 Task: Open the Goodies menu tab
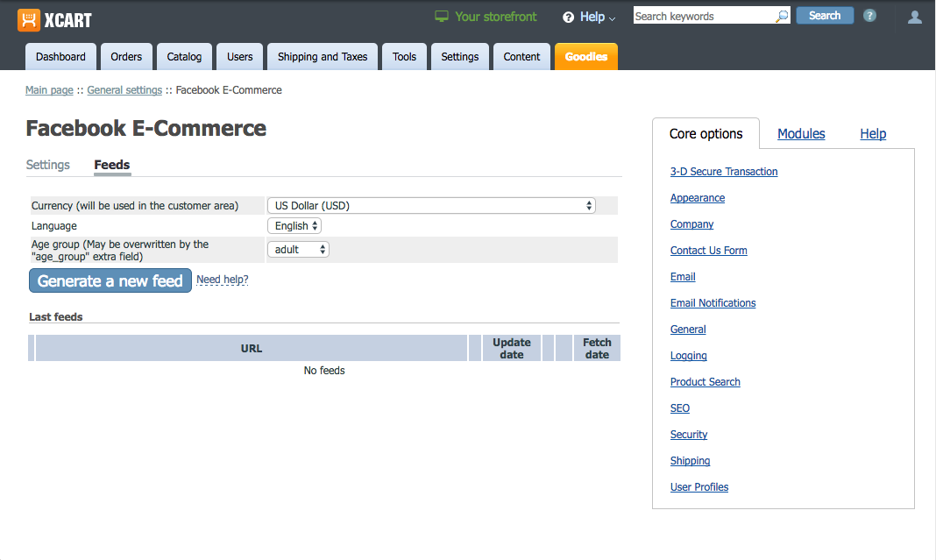coord(586,57)
